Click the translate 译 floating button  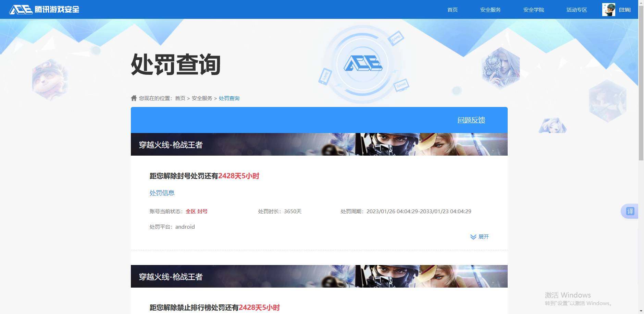coord(630,211)
